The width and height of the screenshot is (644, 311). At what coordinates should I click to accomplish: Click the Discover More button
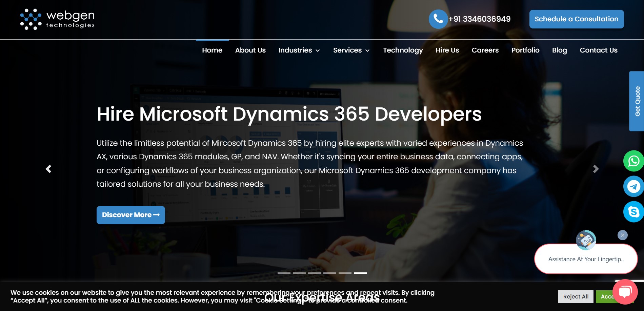[131, 215]
